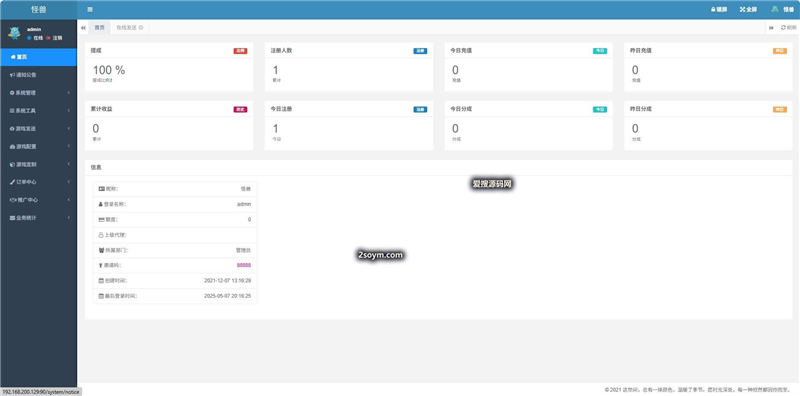The height and width of the screenshot is (396, 800).
Task: Expand the 系统工具 sidebar menu
Action: click(x=38, y=111)
